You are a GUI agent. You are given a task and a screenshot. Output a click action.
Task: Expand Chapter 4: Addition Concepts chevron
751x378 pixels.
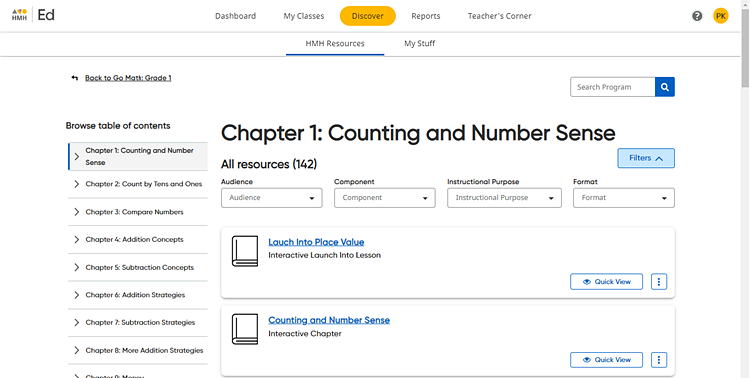(77, 240)
